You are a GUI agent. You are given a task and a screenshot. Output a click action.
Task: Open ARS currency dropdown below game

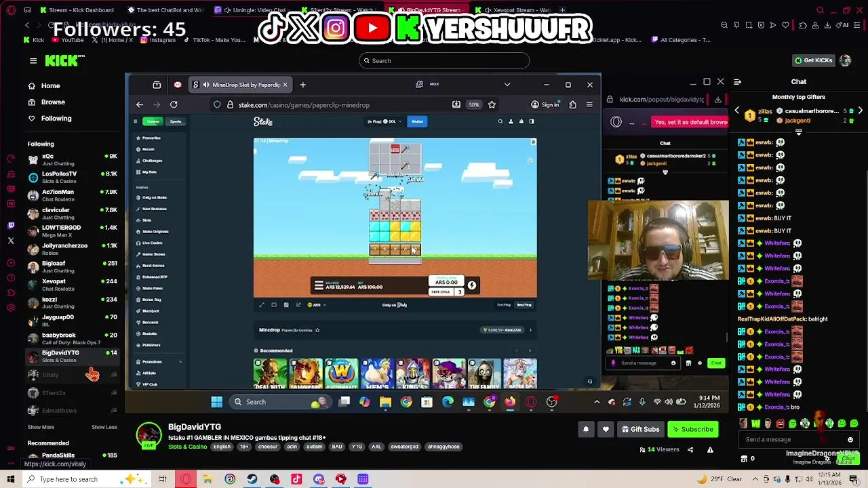[317, 305]
